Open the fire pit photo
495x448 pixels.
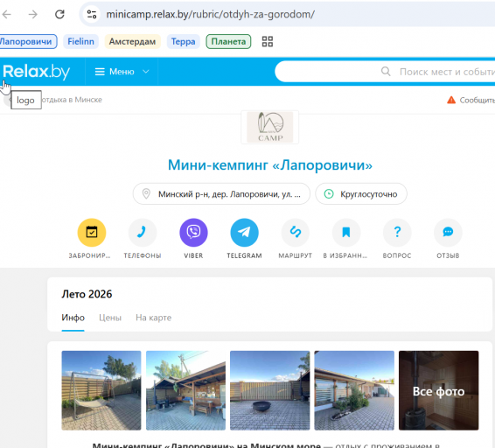point(270,390)
